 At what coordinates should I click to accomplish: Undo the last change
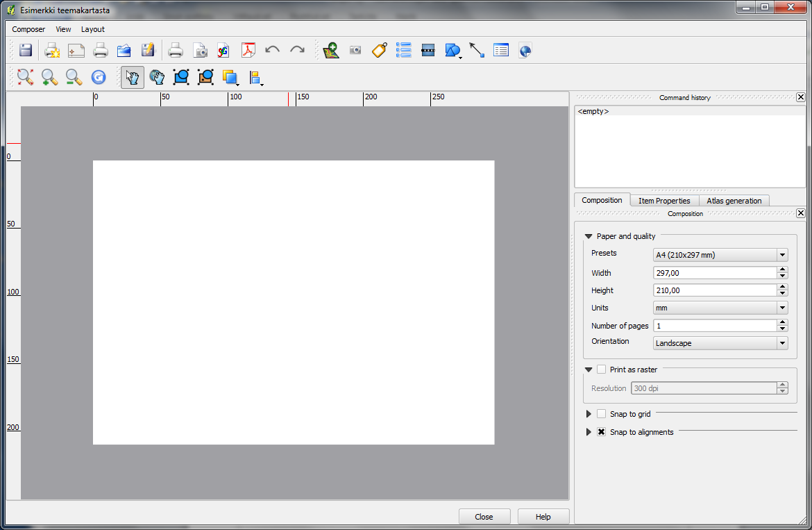tap(272, 50)
